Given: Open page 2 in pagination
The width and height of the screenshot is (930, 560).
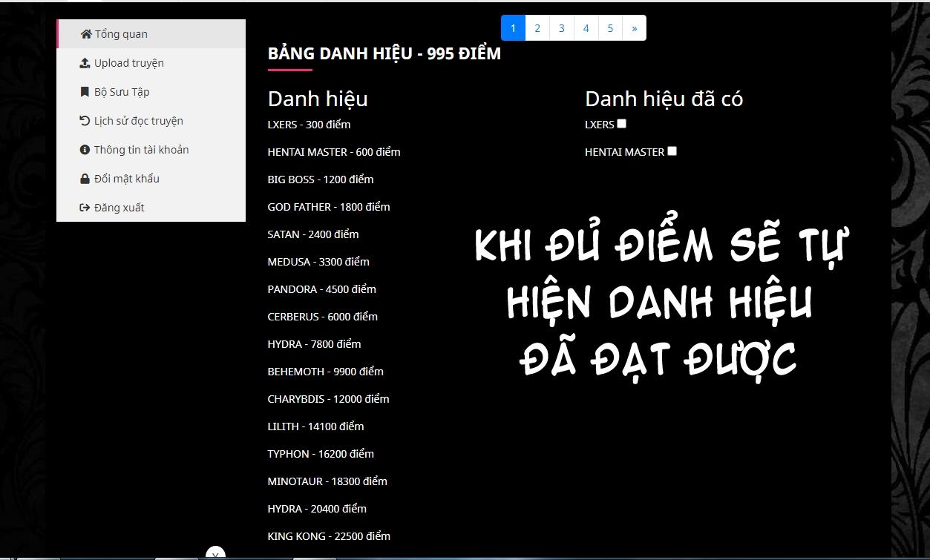Looking at the screenshot, I should pyautogui.click(x=537, y=28).
